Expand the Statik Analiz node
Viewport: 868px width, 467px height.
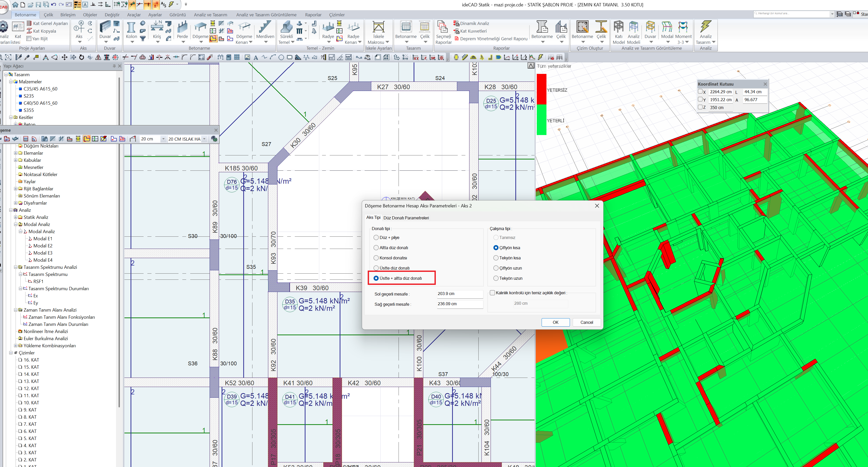coord(16,217)
